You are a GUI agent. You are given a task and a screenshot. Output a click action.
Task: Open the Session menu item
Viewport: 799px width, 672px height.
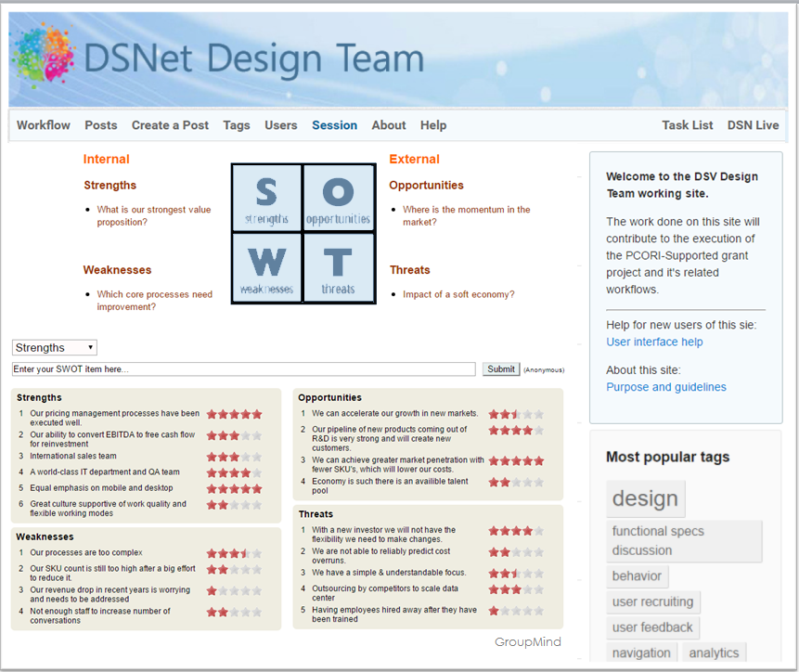pos(334,125)
